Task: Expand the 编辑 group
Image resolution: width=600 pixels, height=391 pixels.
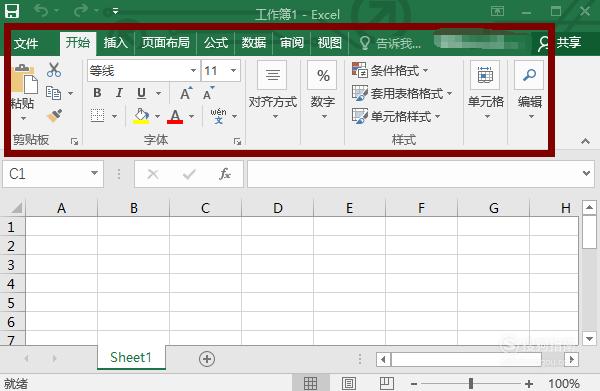Action: (x=530, y=90)
